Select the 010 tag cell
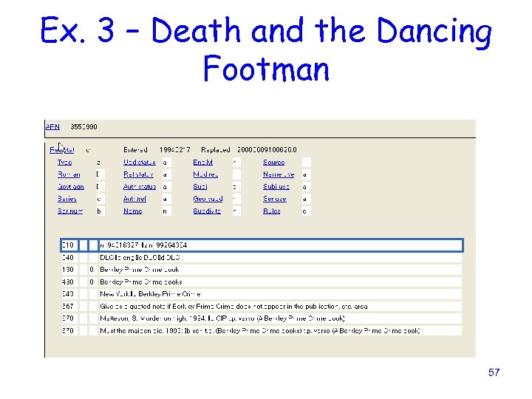Screen dimensions: 532x399 click(x=69, y=245)
